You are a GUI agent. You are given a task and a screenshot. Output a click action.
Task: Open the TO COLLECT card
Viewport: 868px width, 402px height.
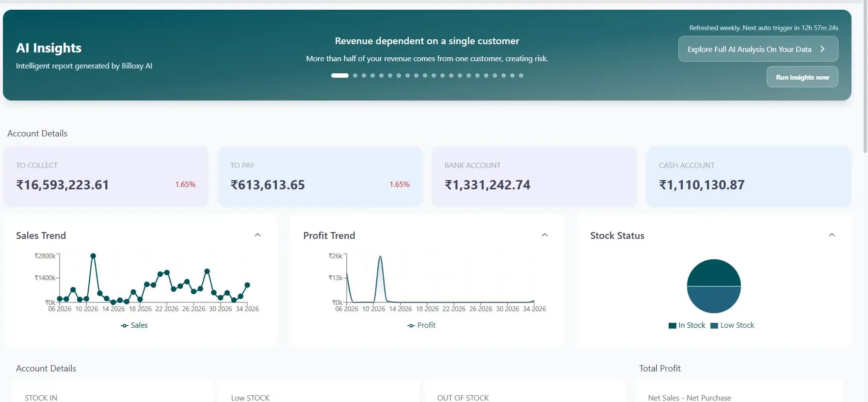tap(106, 177)
